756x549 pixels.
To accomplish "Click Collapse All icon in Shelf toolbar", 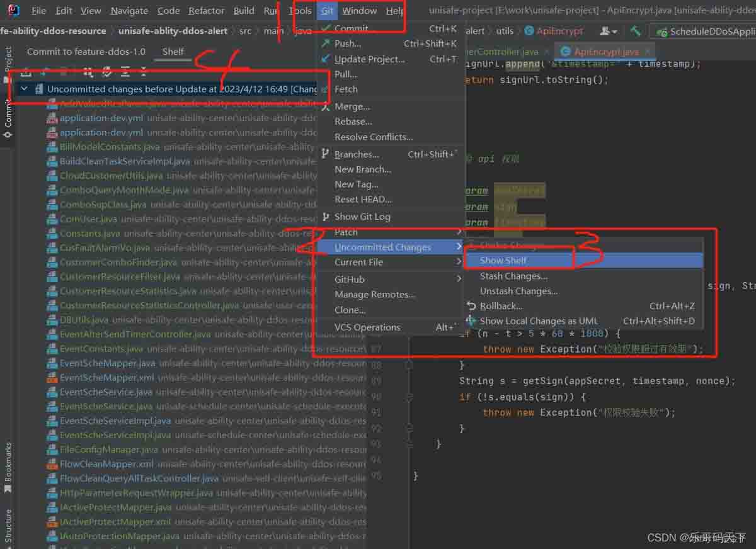I will 144,72.
